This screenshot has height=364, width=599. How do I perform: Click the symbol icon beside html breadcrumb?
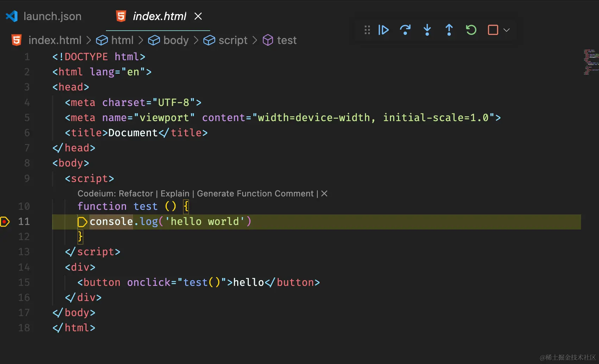tap(102, 40)
